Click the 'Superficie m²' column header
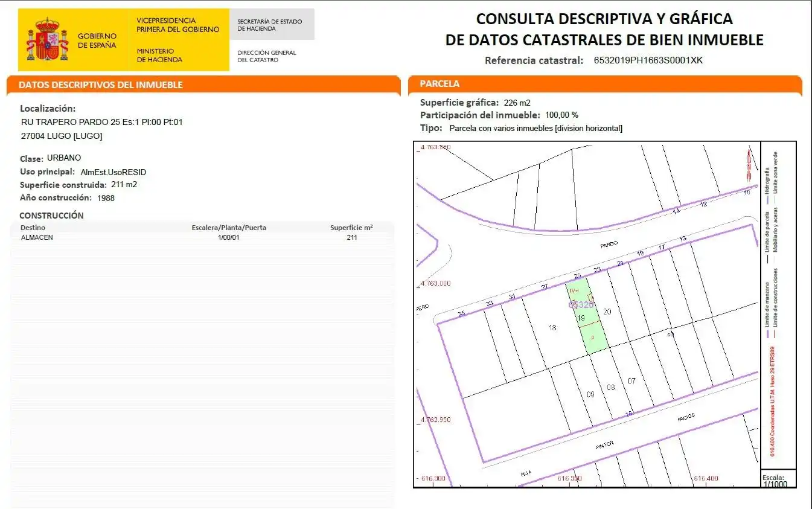Viewport: 812px width, 509px height. 351,228
